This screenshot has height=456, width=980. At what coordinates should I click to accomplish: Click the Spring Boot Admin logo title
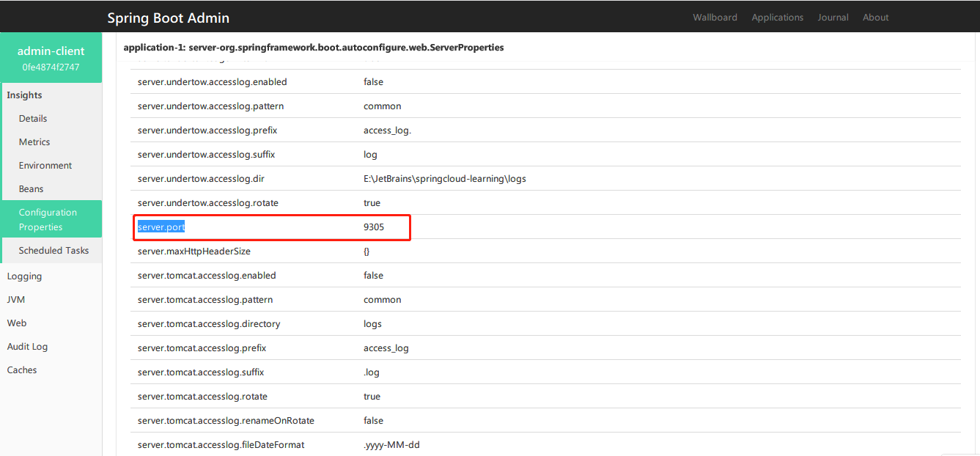(168, 18)
